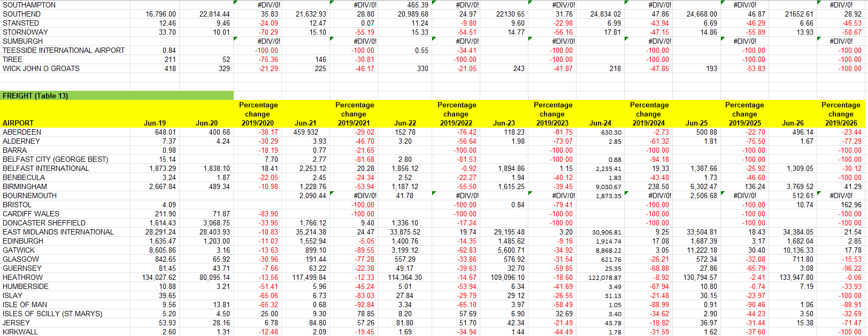
Task: Select the Percentage change 2019/2022 header
Action: pyautogui.click(x=456, y=114)
